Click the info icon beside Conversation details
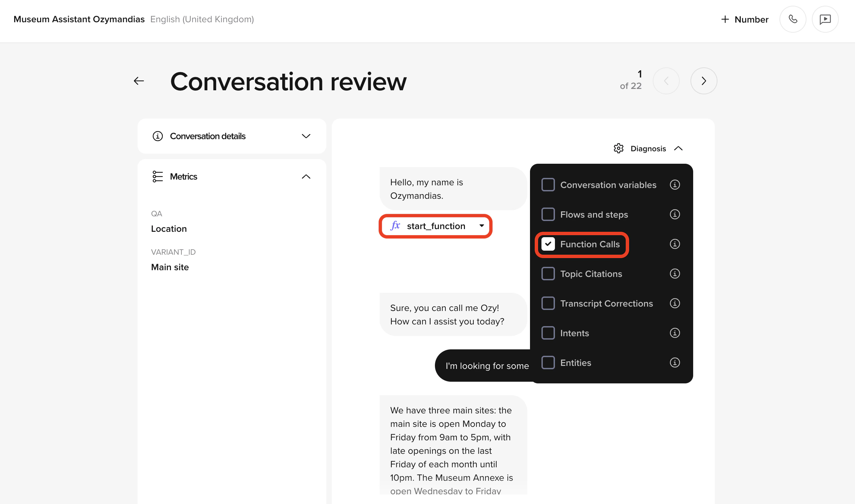The width and height of the screenshot is (855, 504). 158,136
